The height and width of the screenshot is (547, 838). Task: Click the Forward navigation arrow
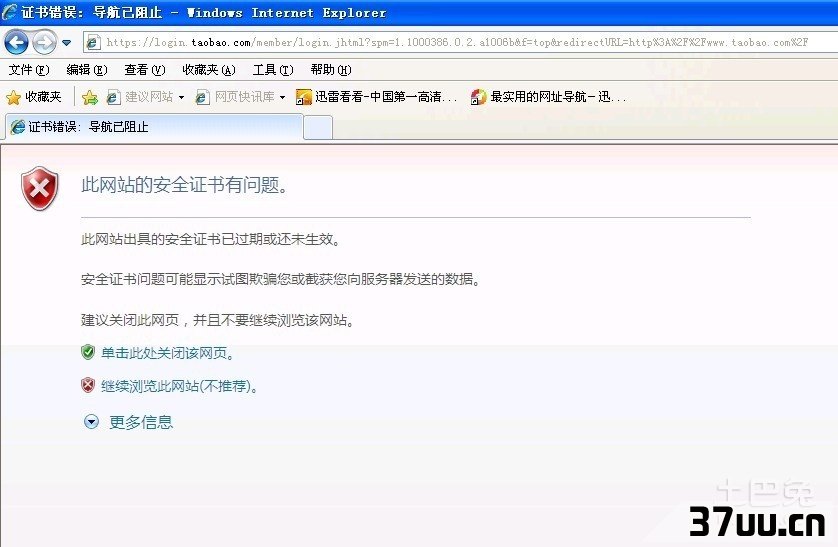pos(44,42)
